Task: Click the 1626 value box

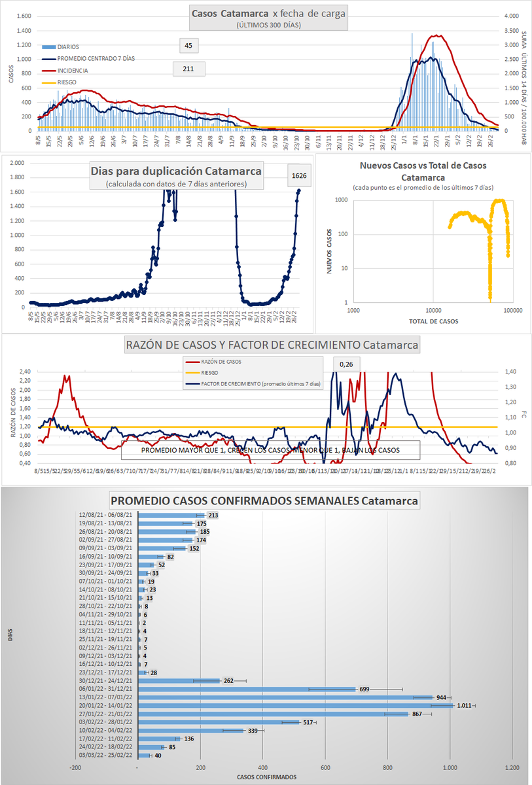Action: tap(300, 176)
